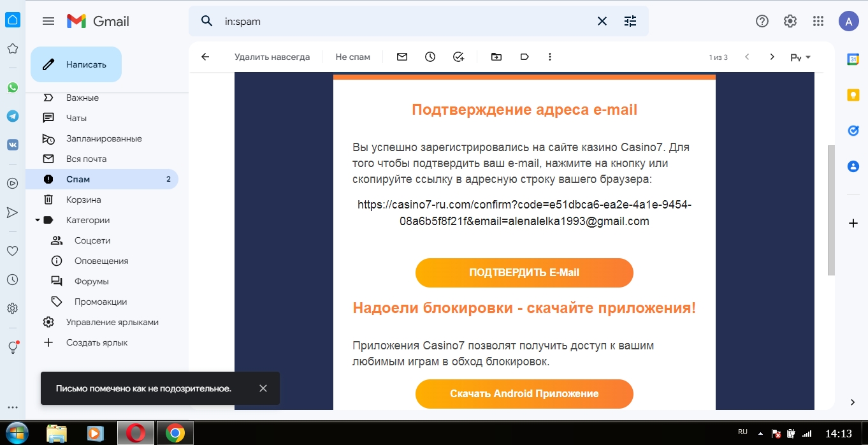Click the vertical scrollbar of the email
The width and height of the screenshot is (868, 445).
830,210
